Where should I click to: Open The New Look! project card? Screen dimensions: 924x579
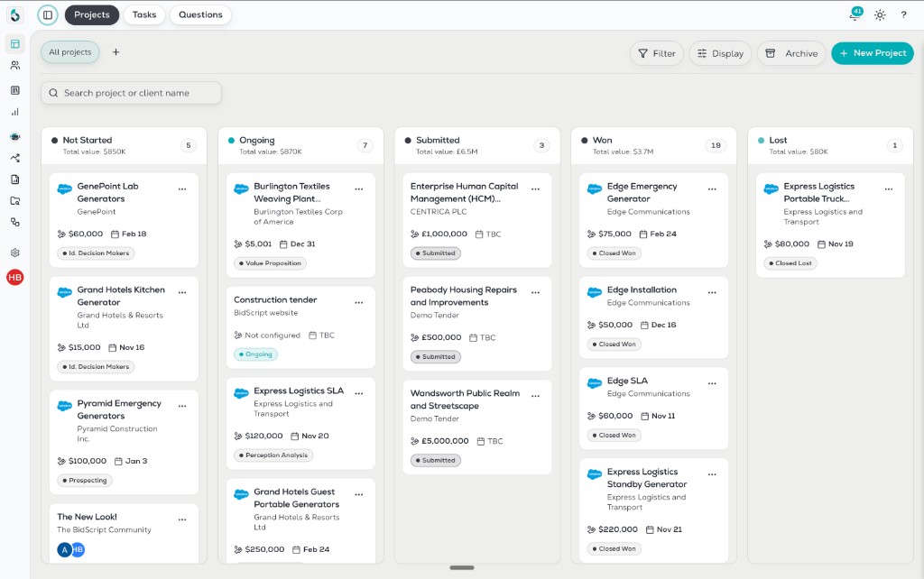coord(125,533)
